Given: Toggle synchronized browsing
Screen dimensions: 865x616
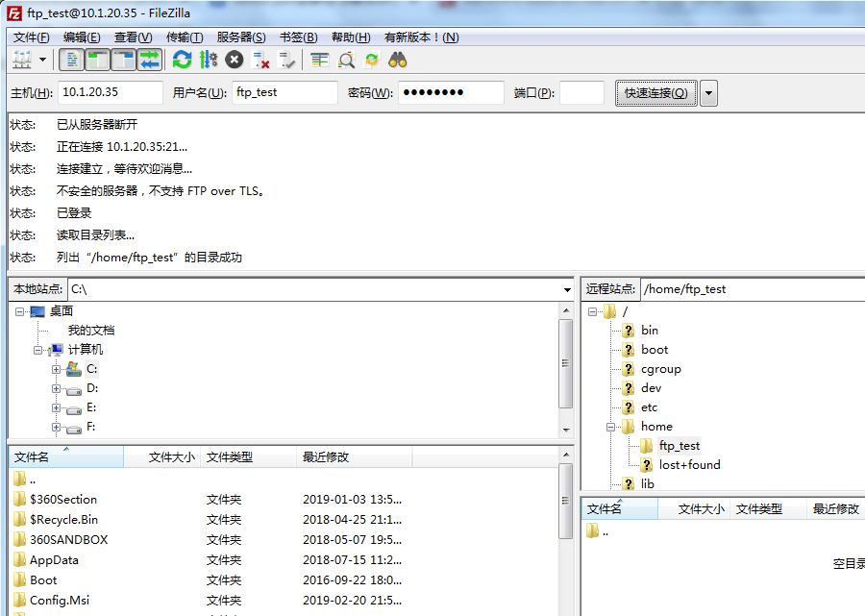Looking at the screenshot, I should point(372,60).
